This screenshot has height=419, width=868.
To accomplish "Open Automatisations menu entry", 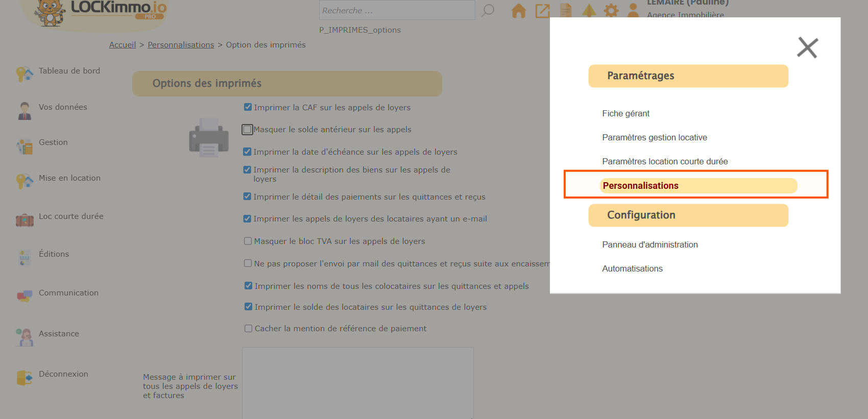I will point(632,268).
